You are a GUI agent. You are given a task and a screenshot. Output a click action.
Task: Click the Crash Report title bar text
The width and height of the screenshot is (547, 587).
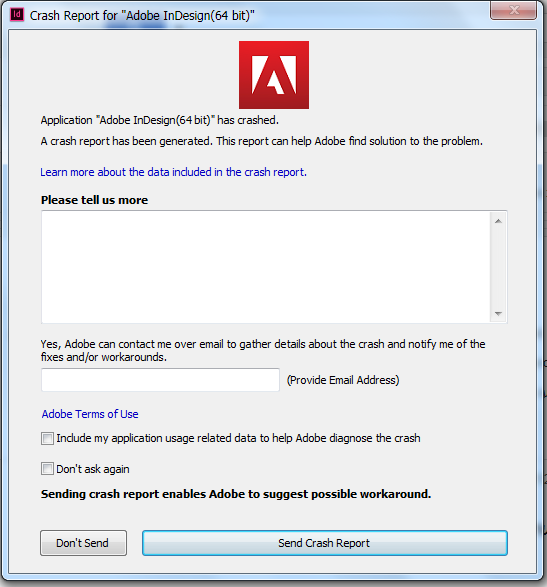tap(142, 16)
